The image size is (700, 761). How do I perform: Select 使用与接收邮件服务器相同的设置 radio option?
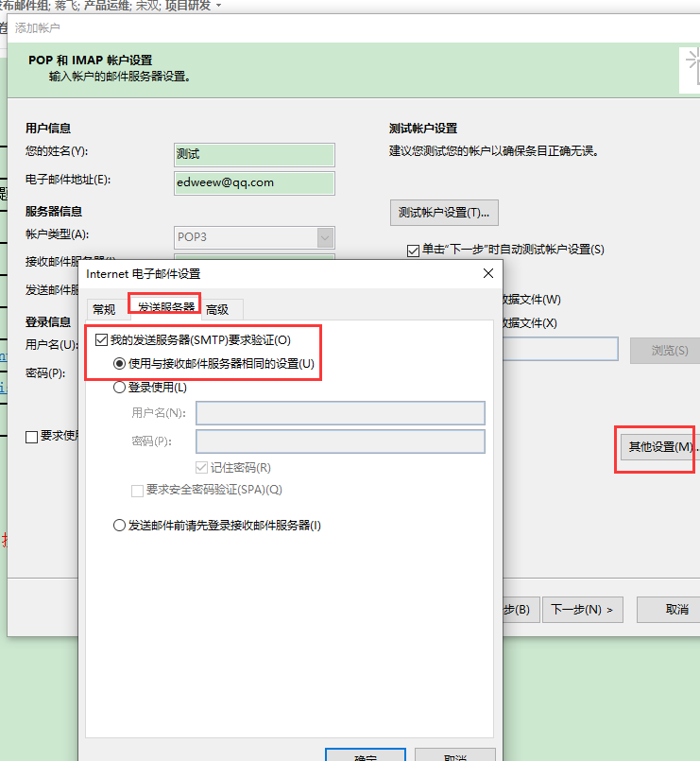(x=119, y=364)
